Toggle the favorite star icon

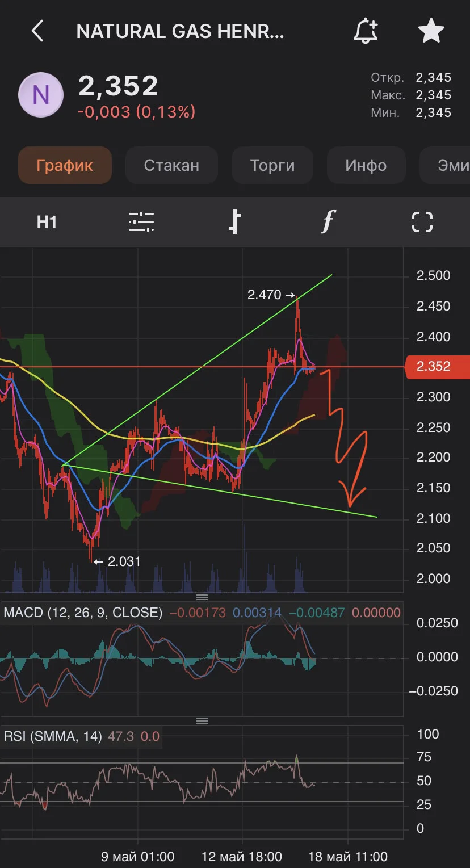pos(431,31)
